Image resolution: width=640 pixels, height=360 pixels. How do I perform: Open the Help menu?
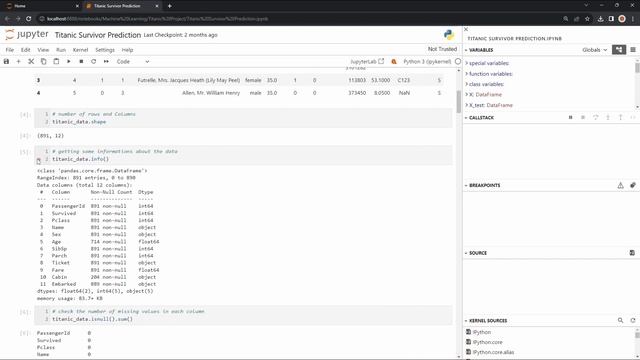point(127,50)
